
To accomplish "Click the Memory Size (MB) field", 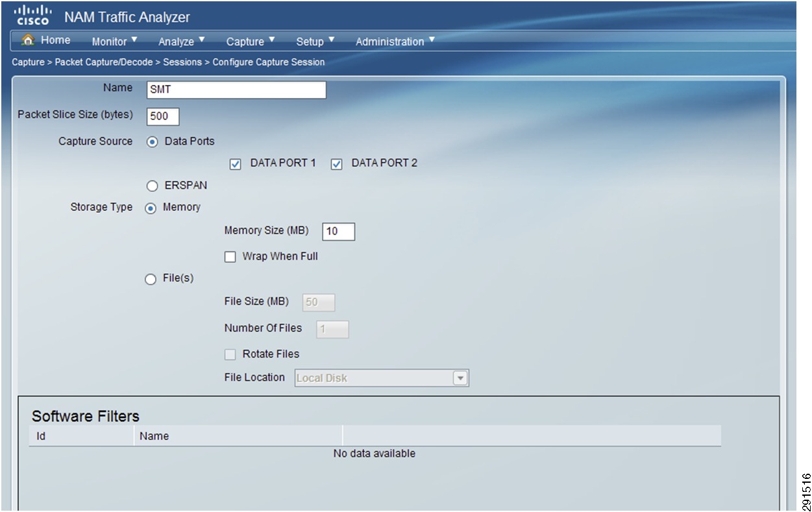I will 338,232.
